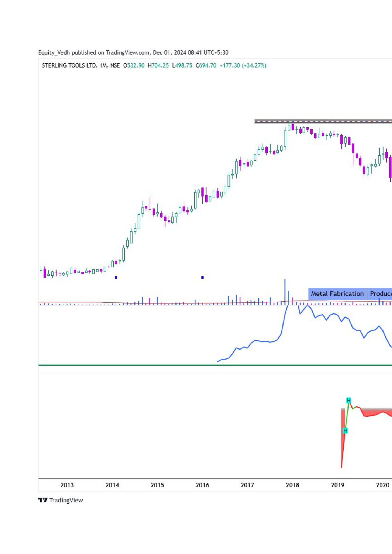Click the blue square marker below 2016 candles

[x=202, y=277]
